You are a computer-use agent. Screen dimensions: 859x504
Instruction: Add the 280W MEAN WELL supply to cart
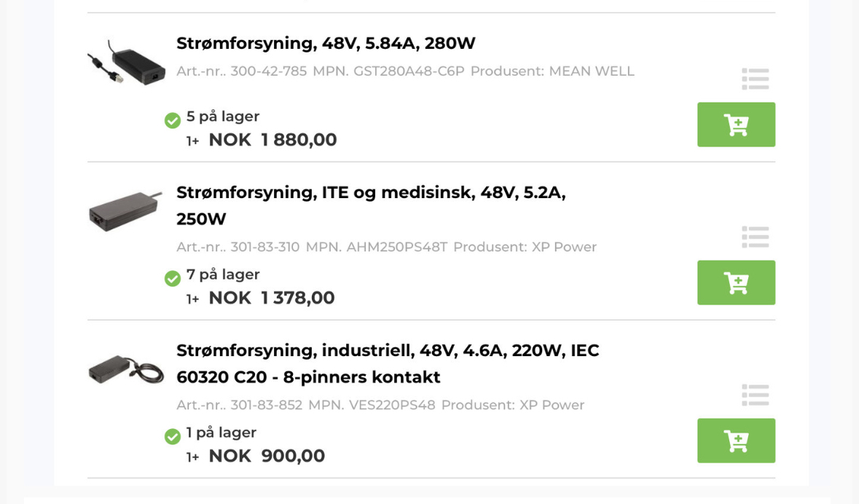[x=736, y=125]
